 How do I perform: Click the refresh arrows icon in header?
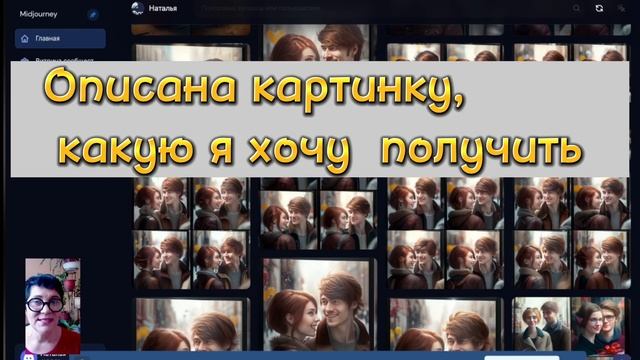(599, 8)
